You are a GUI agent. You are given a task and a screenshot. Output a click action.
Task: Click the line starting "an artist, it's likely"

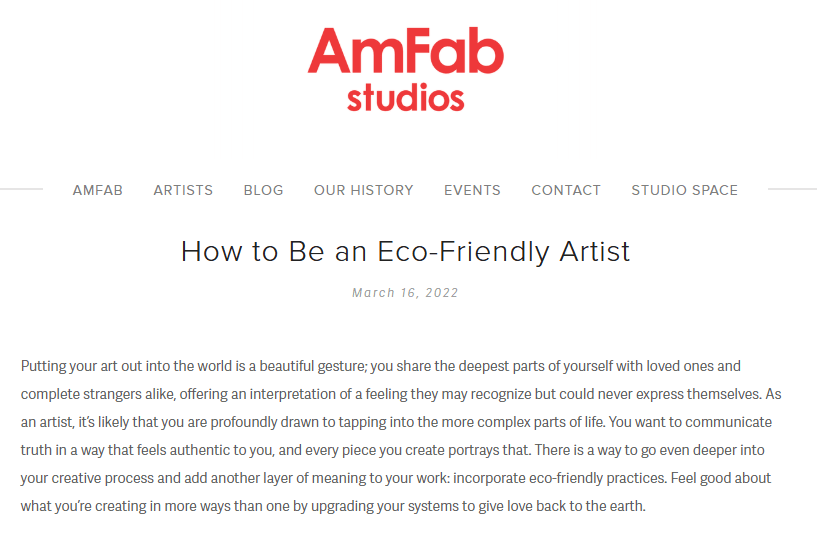click(x=395, y=423)
